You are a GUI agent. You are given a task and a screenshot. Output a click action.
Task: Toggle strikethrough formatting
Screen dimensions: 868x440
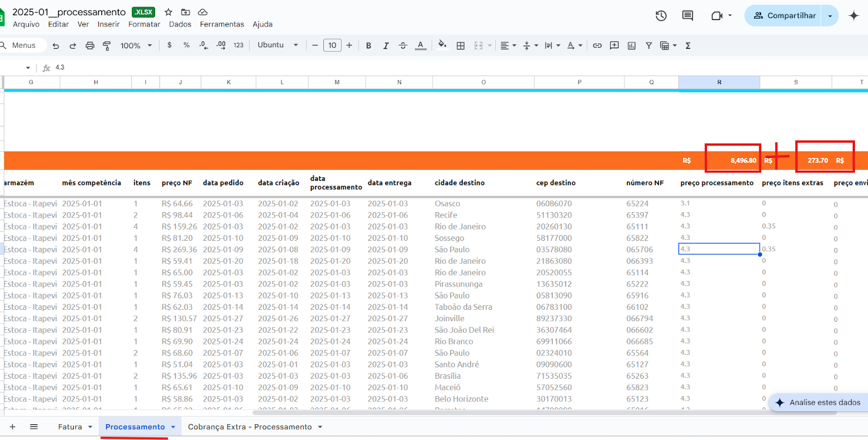point(403,46)
